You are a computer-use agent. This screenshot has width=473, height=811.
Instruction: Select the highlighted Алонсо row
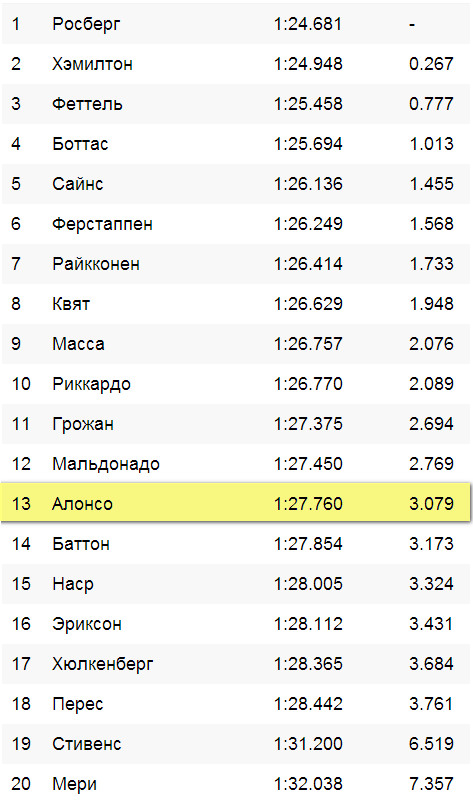click(x=236, y=503)
